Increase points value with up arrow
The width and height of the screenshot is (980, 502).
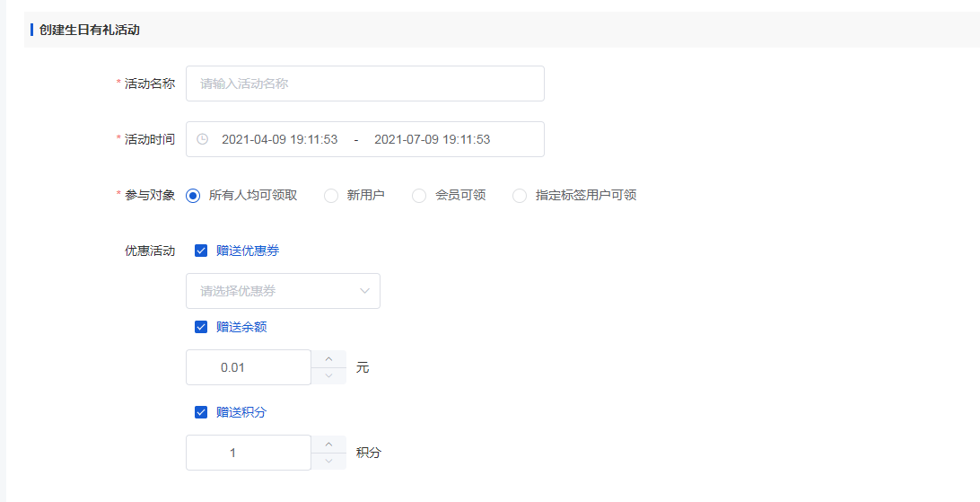coord(328,444)
